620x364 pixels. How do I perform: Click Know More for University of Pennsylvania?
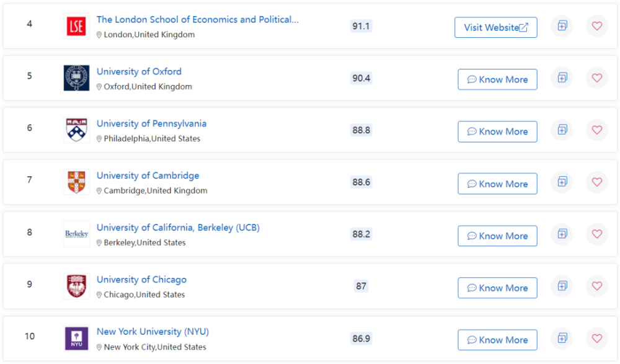[x=497, y=131]
